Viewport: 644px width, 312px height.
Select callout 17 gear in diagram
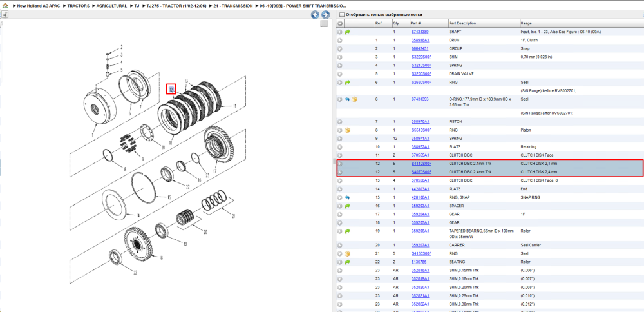[x=214, y=171]
